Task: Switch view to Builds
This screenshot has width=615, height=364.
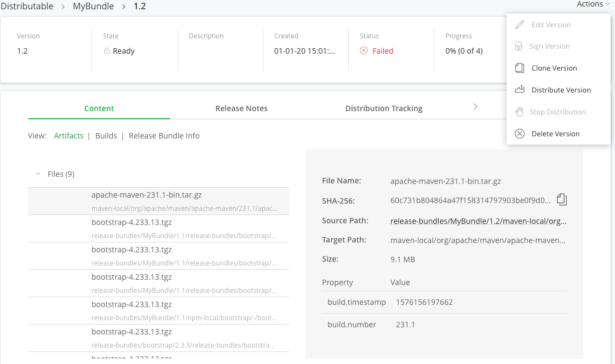Action: tap(106, 136)
